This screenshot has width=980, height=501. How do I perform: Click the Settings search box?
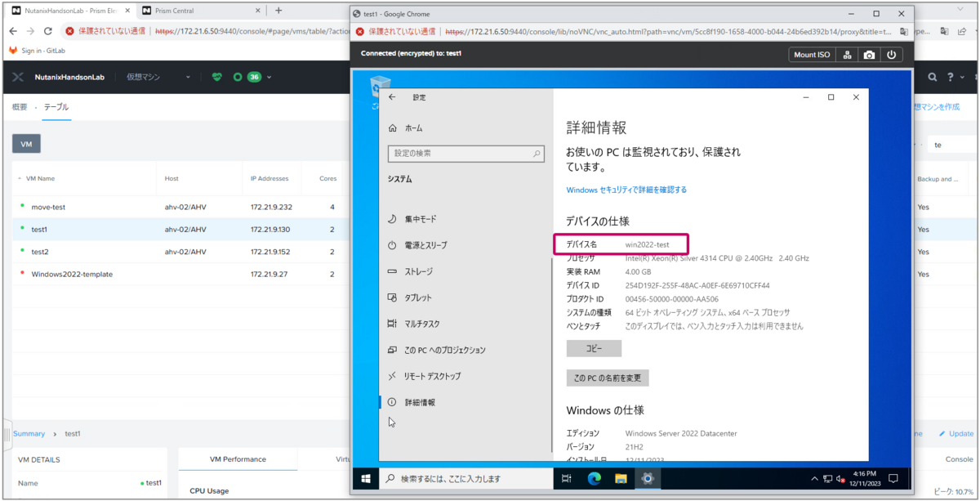click(466, 153)
